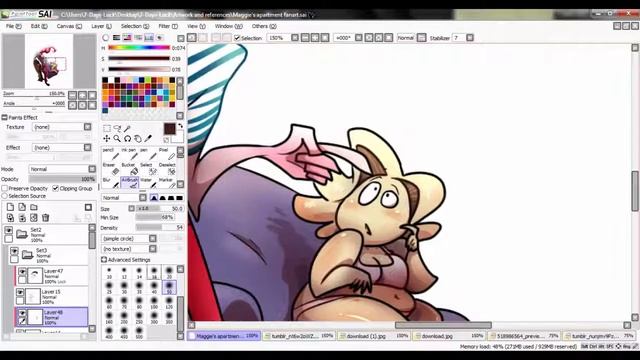Screen dimensions: 640x360
Task: Open the canvas zoom 150% dropdown
Action: [295, 38]
